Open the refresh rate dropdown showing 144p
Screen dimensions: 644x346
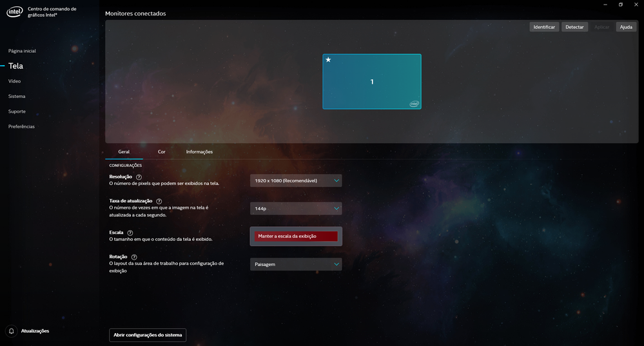pos(296,209)
